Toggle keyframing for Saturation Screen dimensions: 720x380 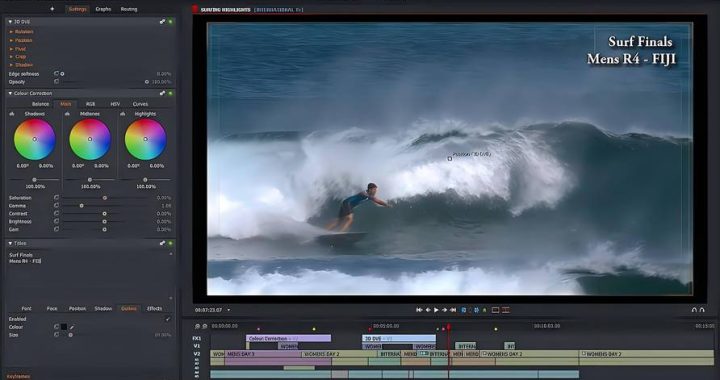[x=56, y=198]
